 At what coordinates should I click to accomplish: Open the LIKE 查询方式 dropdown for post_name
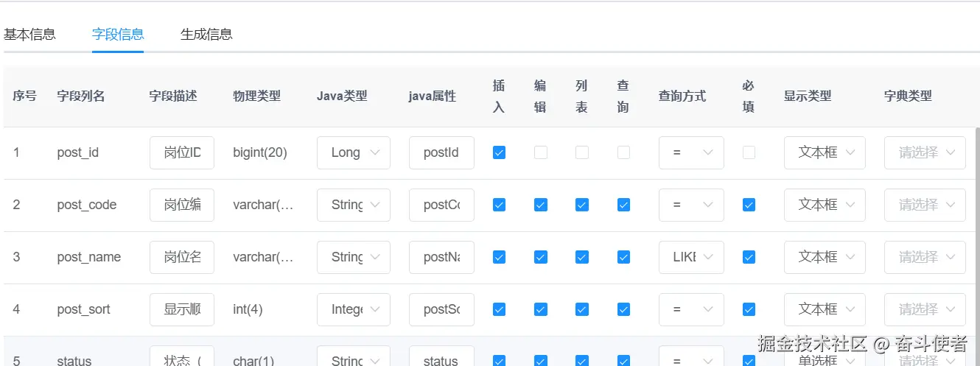(x=691, y=257)
